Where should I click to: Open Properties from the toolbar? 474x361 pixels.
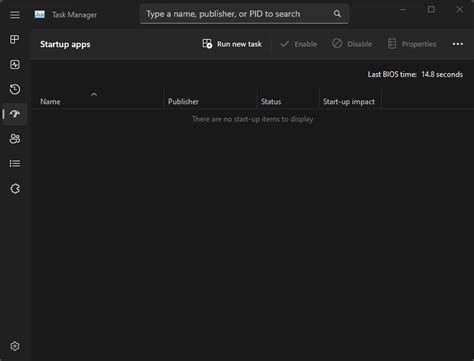coord(412,44)
